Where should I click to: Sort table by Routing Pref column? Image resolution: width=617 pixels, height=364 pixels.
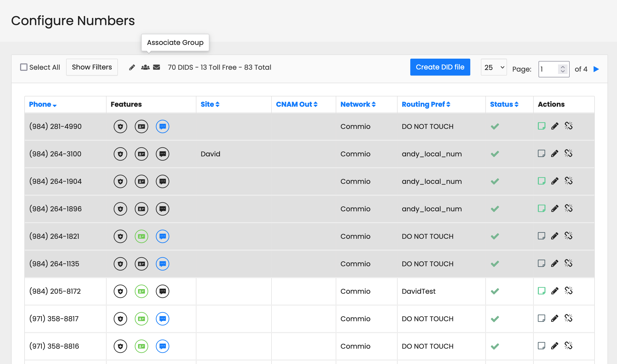point(426,104)
